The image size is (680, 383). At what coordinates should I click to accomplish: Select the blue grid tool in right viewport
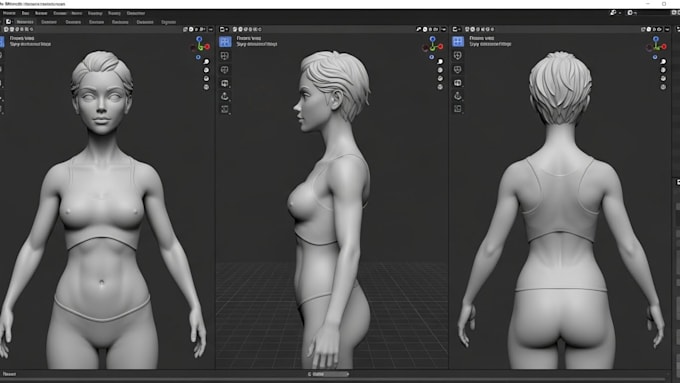click(x=458, y=41)
